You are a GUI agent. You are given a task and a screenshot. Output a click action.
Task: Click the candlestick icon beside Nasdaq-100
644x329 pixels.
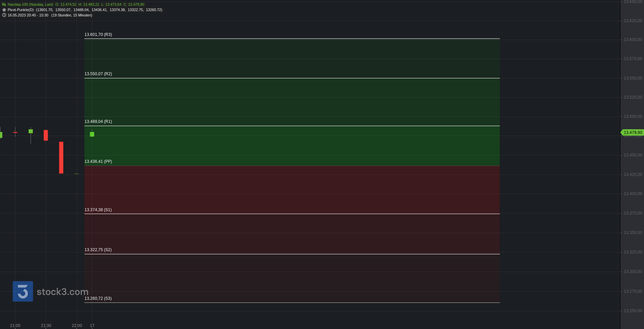click(4, 4)
